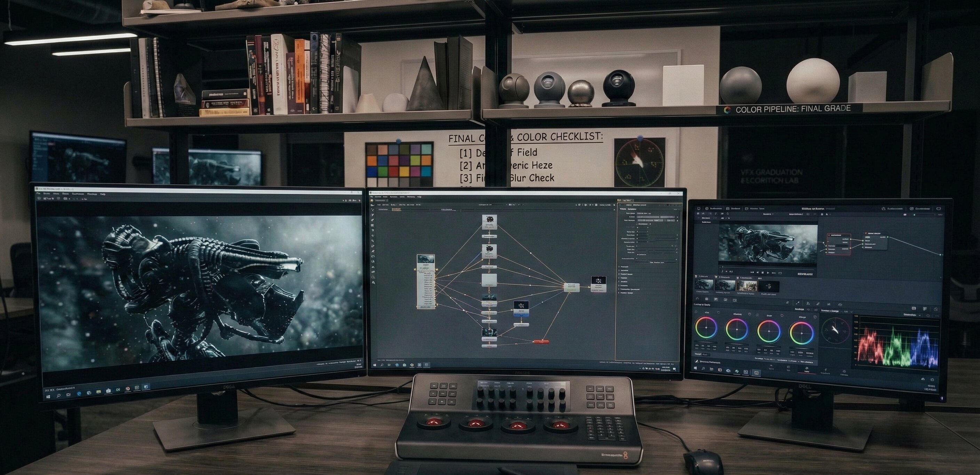Select the magnifier zoom tool in the node editor toolbar
The height and width of the screenshot is (475, 980).
[373, 278]
